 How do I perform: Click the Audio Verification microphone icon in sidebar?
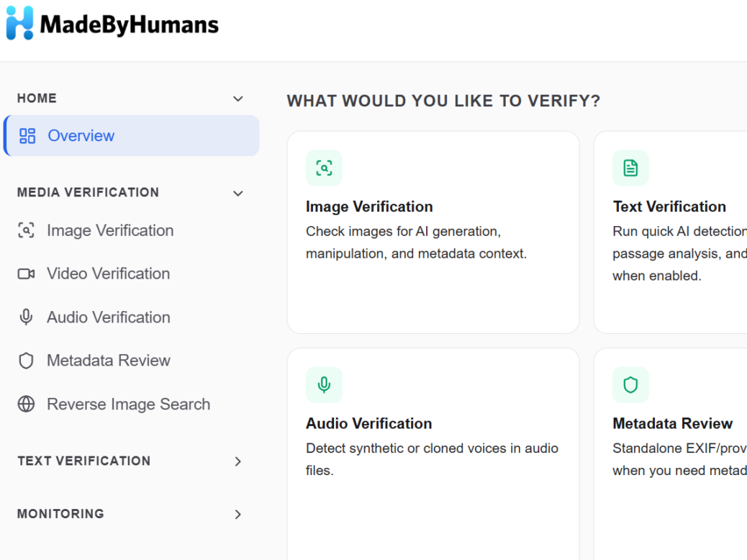[x=26, y=317]
